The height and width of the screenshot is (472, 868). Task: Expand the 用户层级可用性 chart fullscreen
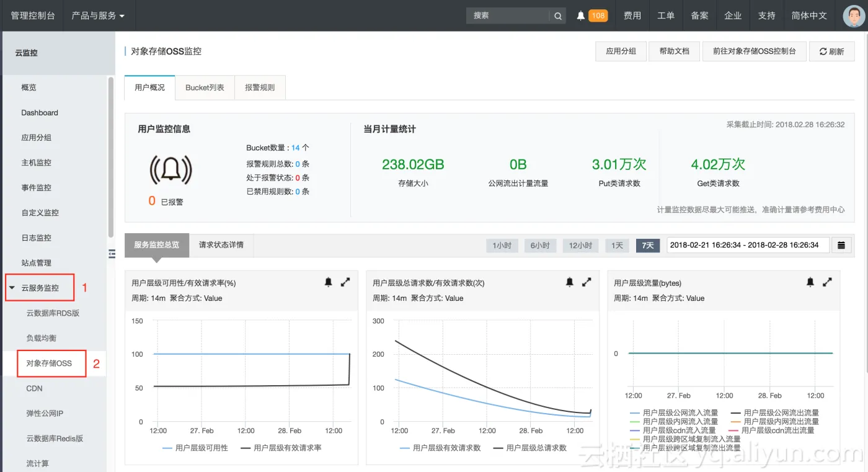345,282
